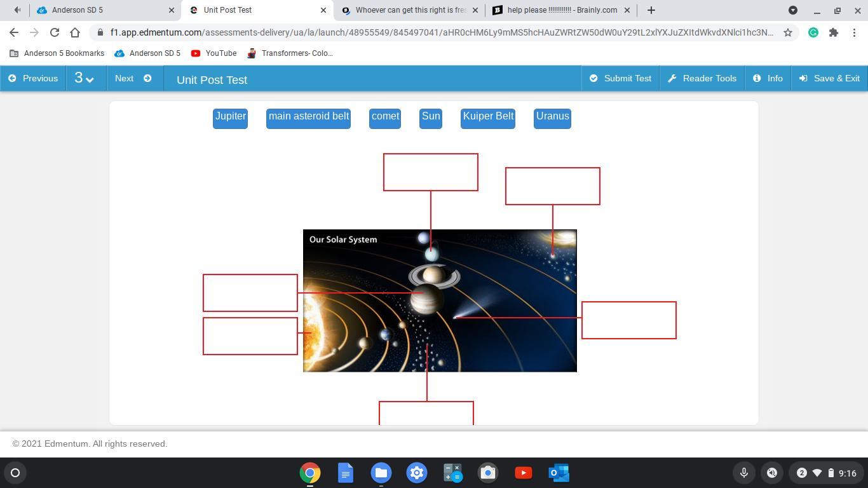Select the Unit Post Test tab
The height and width of the screenshot is (488, 868).
(257, 10)
